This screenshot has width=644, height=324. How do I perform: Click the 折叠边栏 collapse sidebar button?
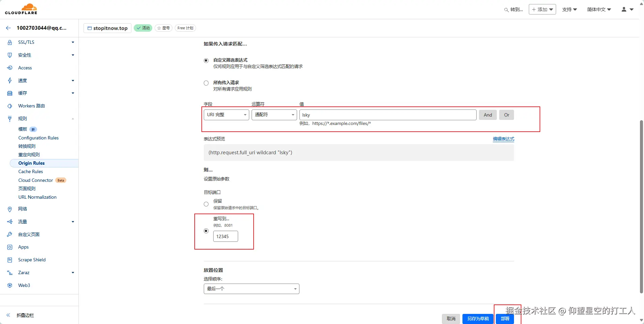pos(25,315)
